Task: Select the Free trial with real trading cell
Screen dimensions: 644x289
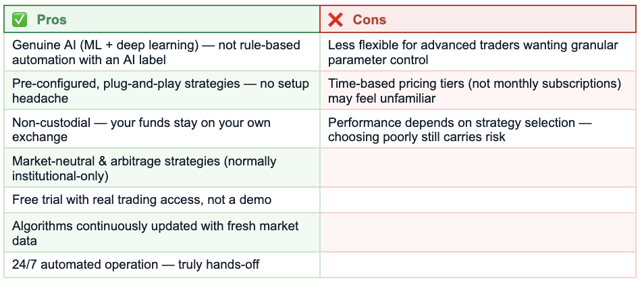Action: [x=162, y=200]
